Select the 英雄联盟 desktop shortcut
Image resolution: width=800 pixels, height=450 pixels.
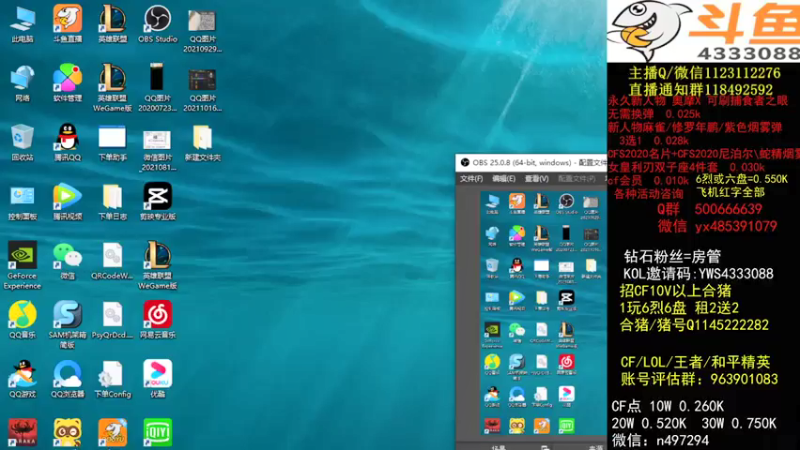[x=112, y=25]
